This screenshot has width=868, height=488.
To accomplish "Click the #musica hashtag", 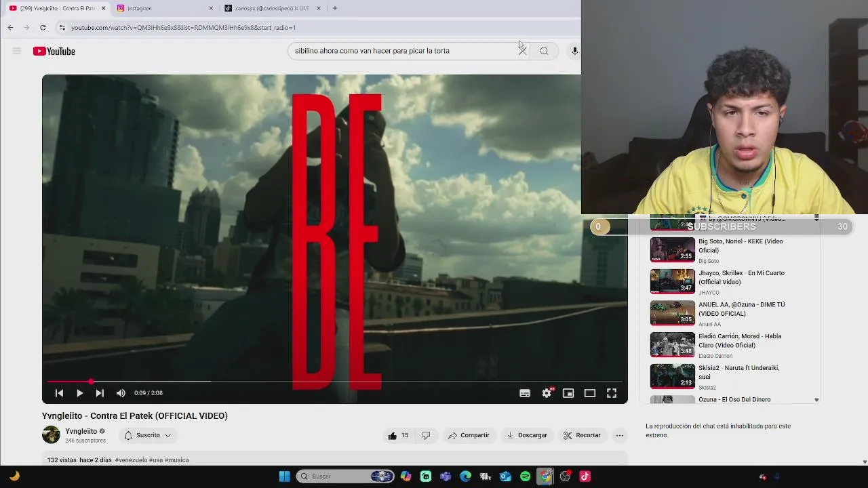I will (176, 460).
